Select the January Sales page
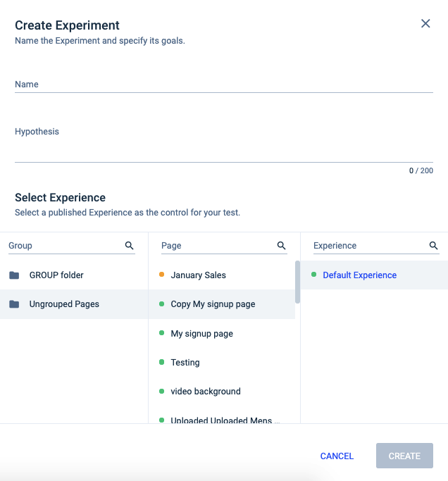Image resolution: width=448 pixels, height=481 pixels. [198, 275]
